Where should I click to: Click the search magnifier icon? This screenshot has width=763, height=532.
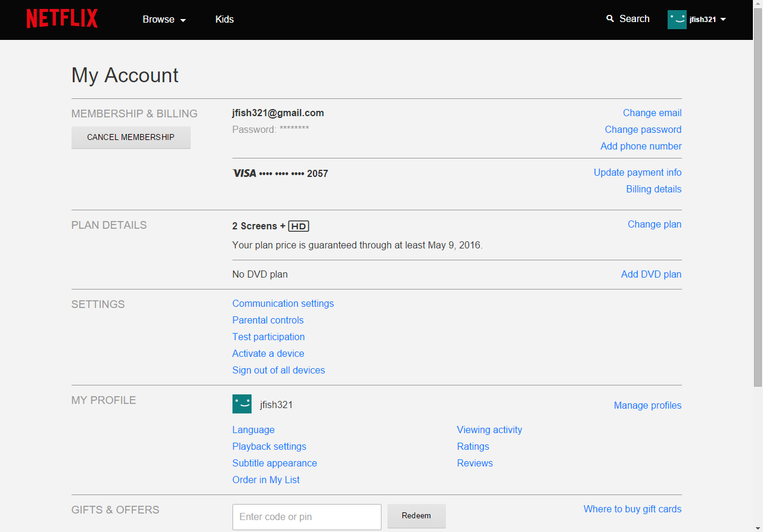point(610,19)
